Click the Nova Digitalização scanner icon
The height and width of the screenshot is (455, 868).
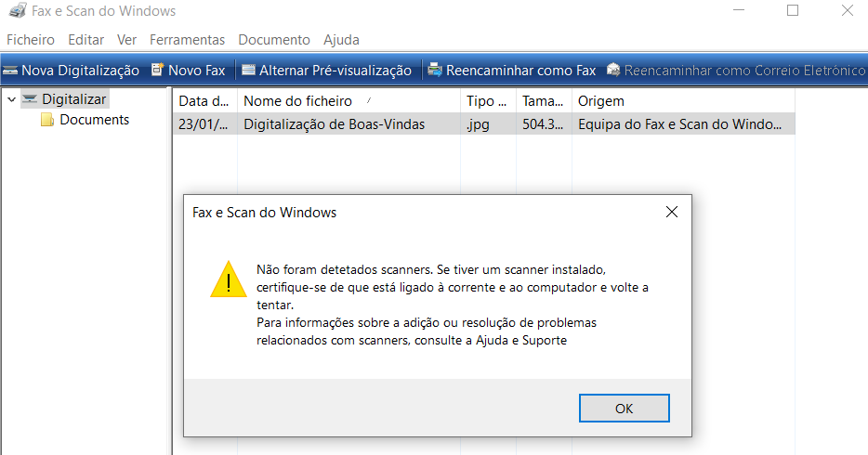[10, 71]
